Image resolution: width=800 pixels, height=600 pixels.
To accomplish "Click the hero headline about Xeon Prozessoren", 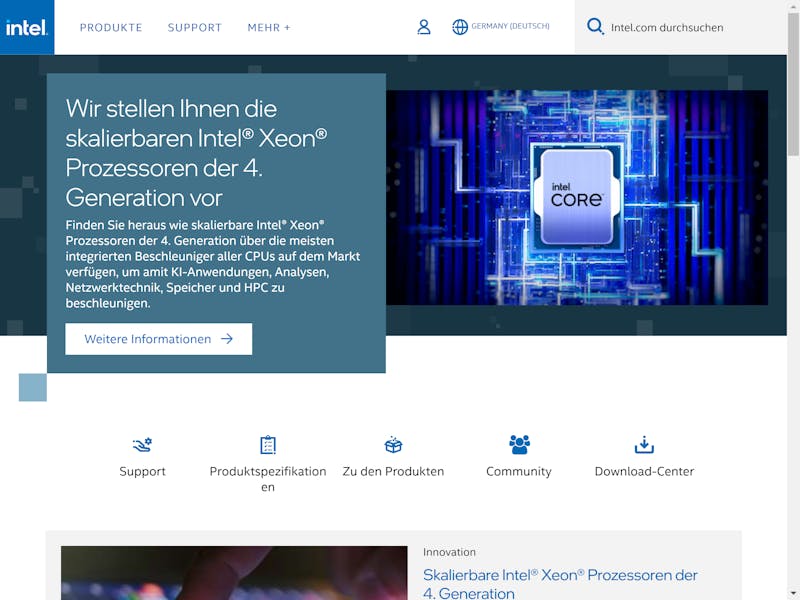I will click(x=196, y=153).
